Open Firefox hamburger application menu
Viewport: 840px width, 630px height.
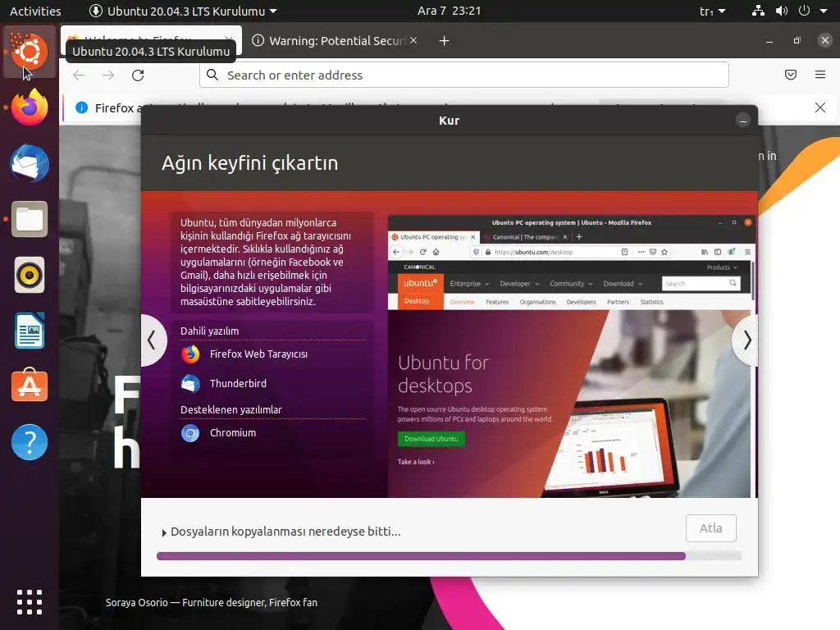(x=820, y=75)
